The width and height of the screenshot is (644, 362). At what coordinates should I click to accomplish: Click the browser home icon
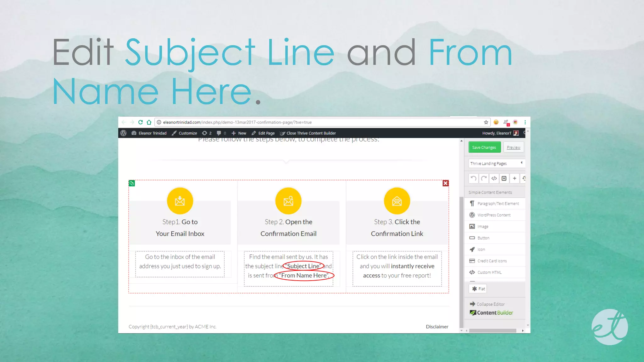pos(149,122)
